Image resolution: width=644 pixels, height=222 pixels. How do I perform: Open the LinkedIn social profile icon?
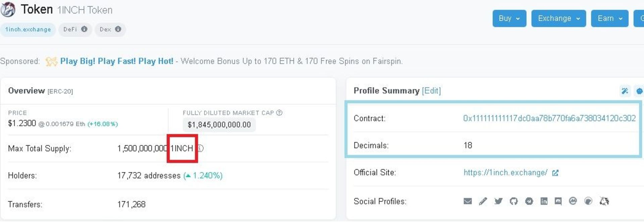544,201
